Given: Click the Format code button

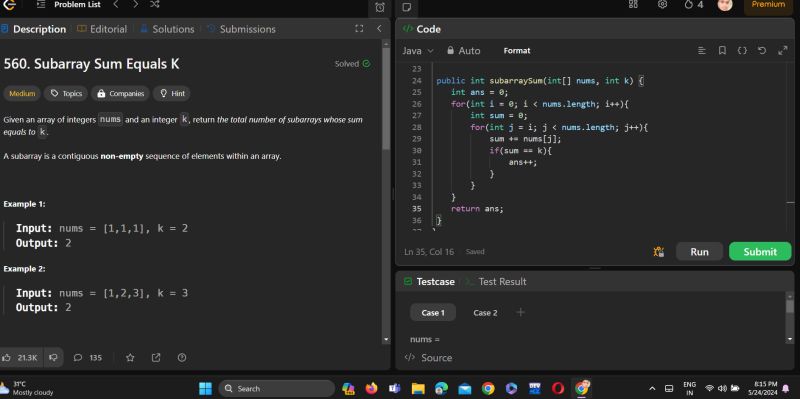Looking at the screenshot, I should click(x=517, y=51).
